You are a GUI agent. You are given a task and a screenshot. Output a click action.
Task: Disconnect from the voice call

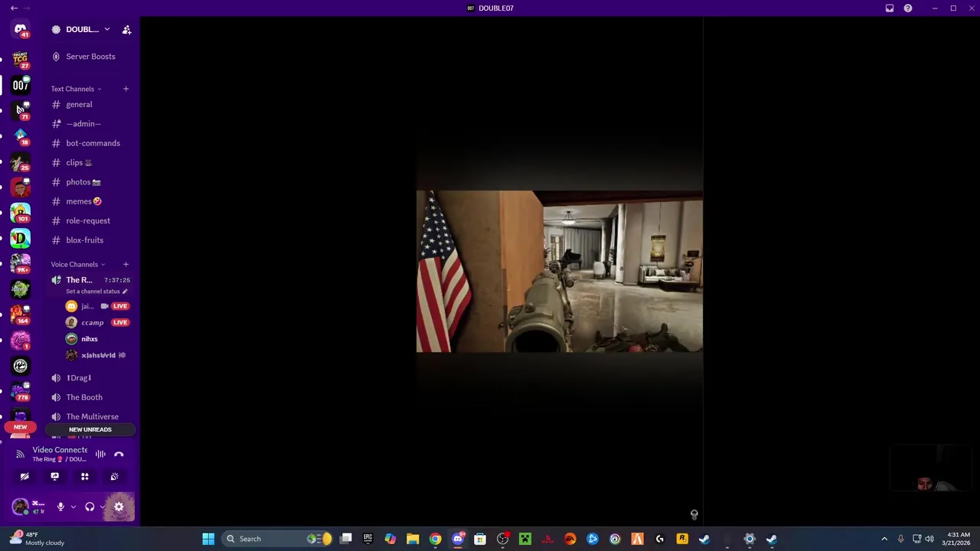(119, 455)
